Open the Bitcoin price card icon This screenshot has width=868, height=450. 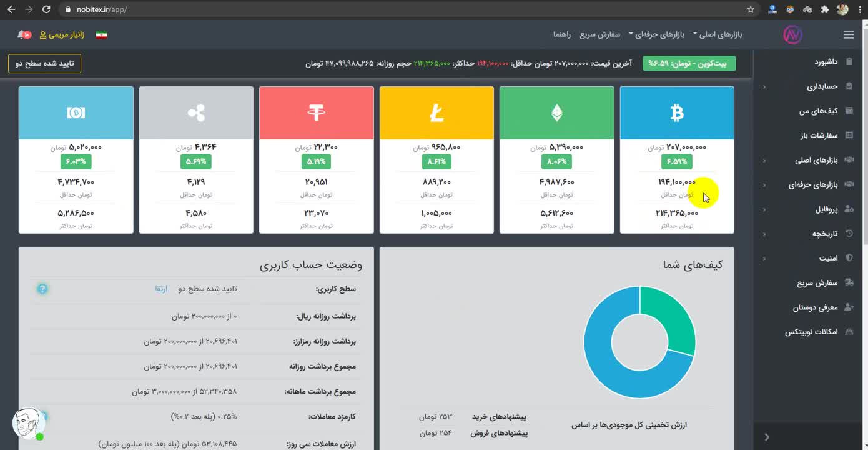(x=677, y=113)
